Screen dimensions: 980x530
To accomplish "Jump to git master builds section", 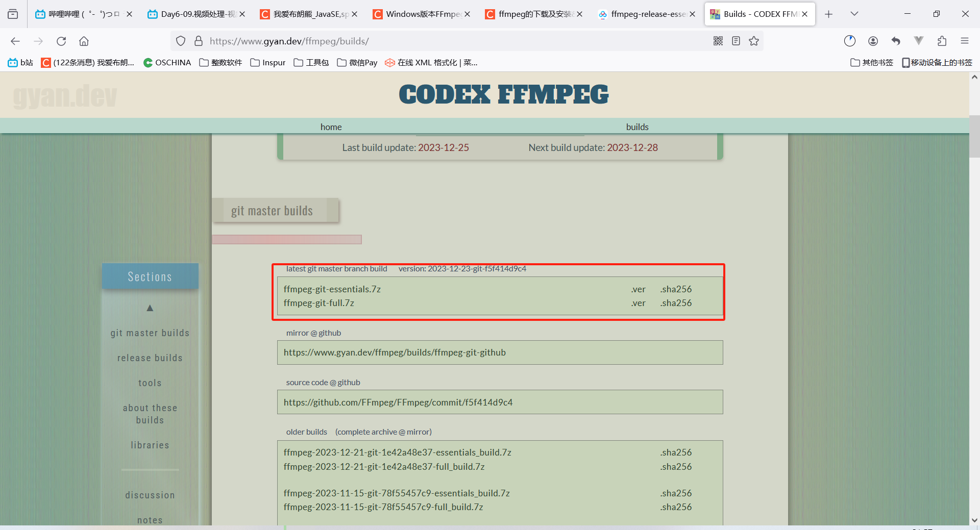I will point(150,333).
